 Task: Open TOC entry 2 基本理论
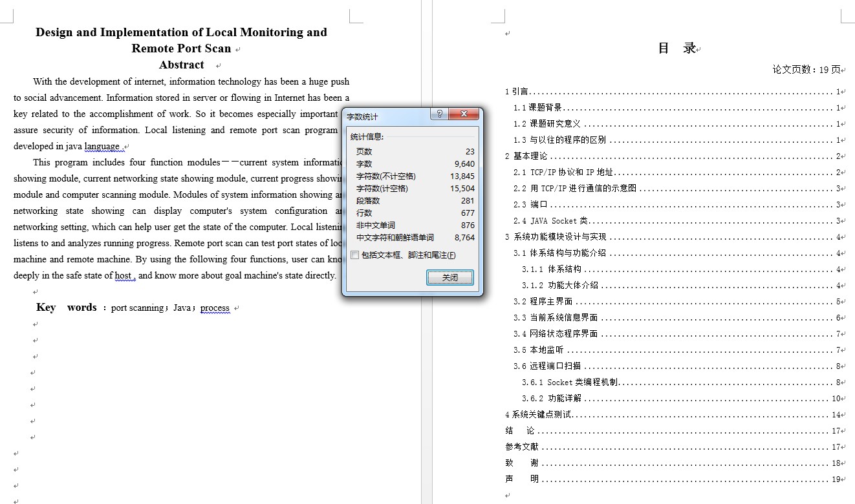tap(673, 156)
